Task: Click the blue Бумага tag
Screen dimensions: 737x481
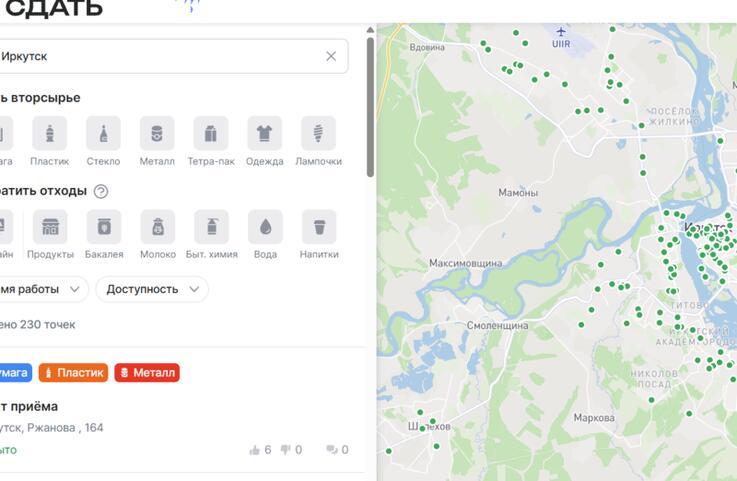Action: [15, 373]
